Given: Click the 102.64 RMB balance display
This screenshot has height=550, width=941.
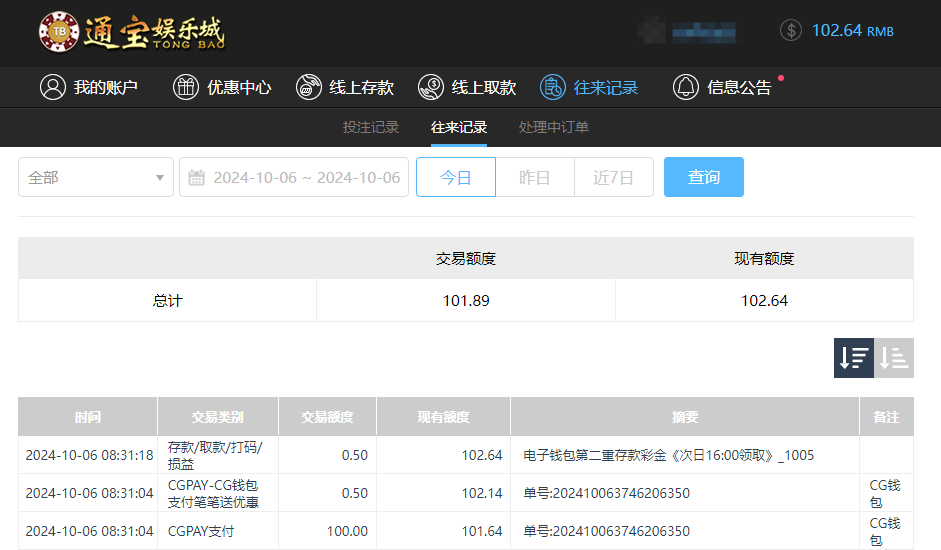Looking at the screenshot, I should click(852, 30).
